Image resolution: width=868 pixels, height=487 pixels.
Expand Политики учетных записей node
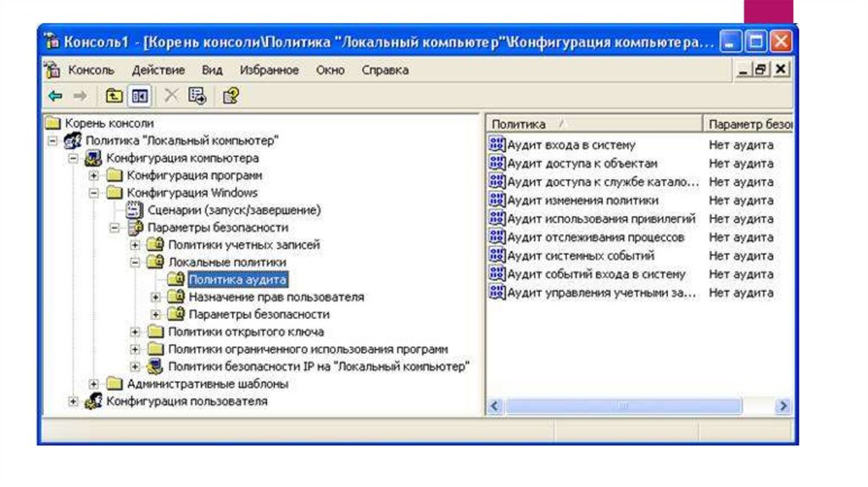(x=135, y=245)
